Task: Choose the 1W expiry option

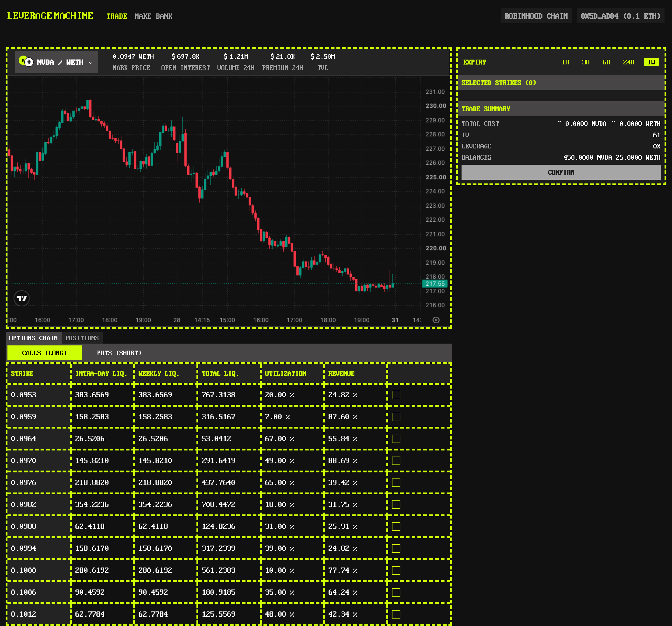Action: (x=651, y=62)
